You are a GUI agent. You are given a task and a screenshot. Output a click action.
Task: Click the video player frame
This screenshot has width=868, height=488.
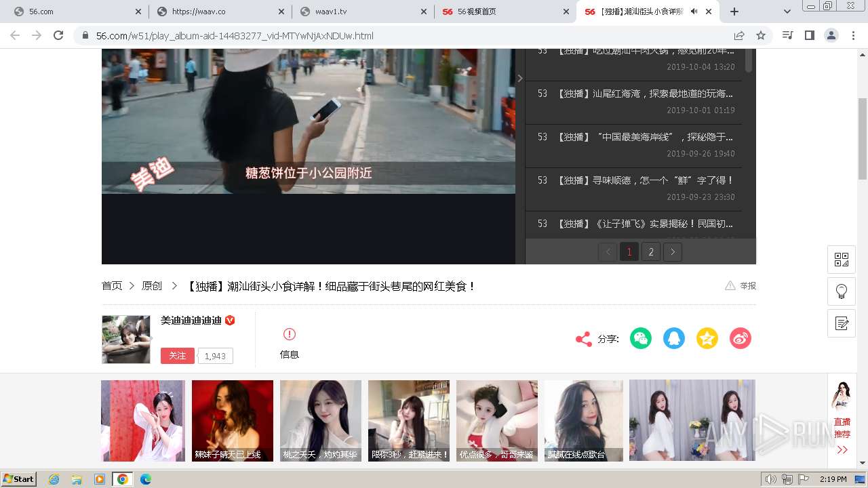pos(309,156)
